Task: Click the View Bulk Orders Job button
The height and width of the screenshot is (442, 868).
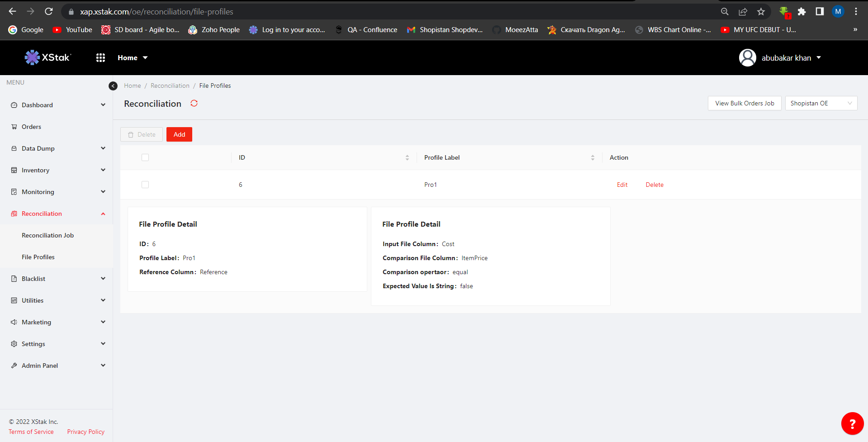Action: [x=744, y=103]
